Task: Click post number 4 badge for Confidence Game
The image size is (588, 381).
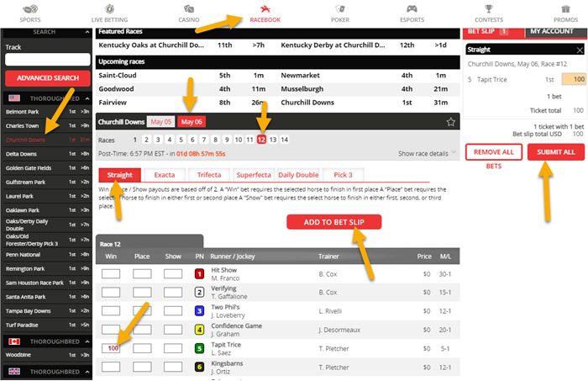Action: (200, 330)
